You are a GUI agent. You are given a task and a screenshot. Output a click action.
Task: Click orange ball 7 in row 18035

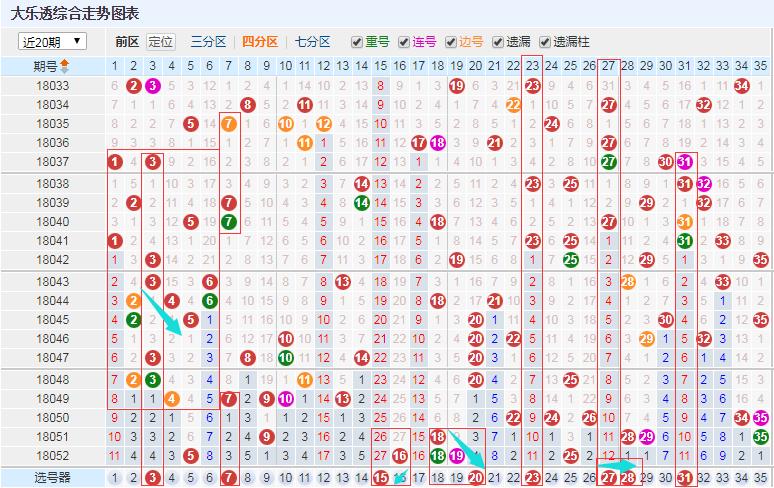[x=229, y=124]
